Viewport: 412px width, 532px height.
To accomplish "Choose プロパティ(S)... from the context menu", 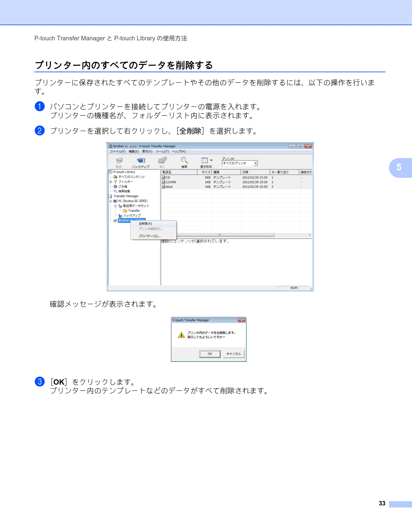I will tap(153, 236).
